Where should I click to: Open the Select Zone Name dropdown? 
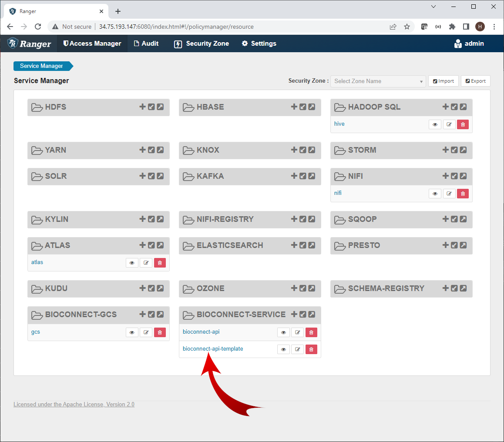(378, 81)
